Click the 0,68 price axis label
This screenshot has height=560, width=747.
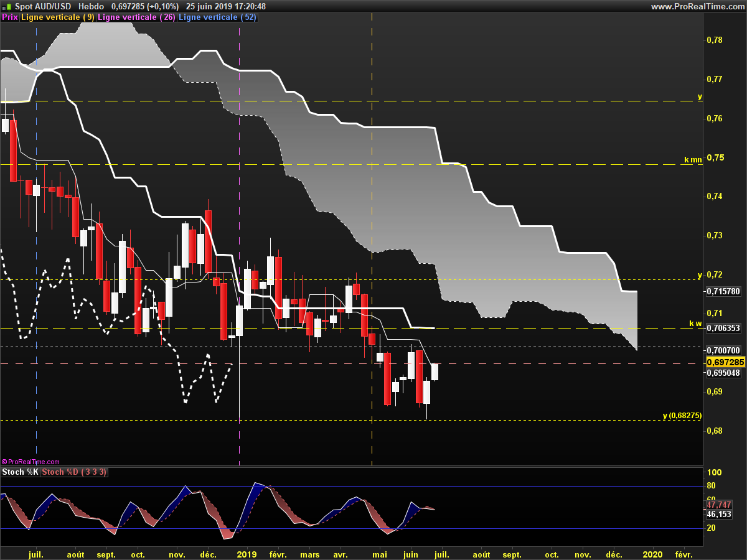[715, 431]
